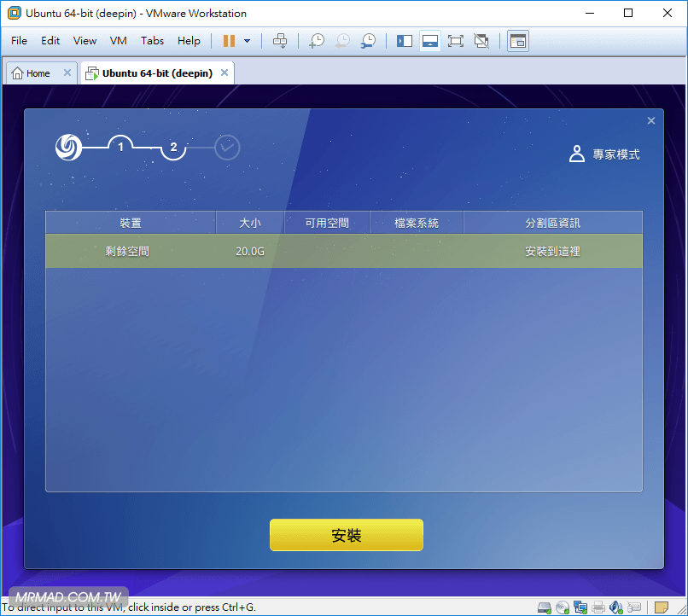Click the Send Ctrl+Alt+Del toolbar icon
Screen dimensions: 688x616
[280, 41]
